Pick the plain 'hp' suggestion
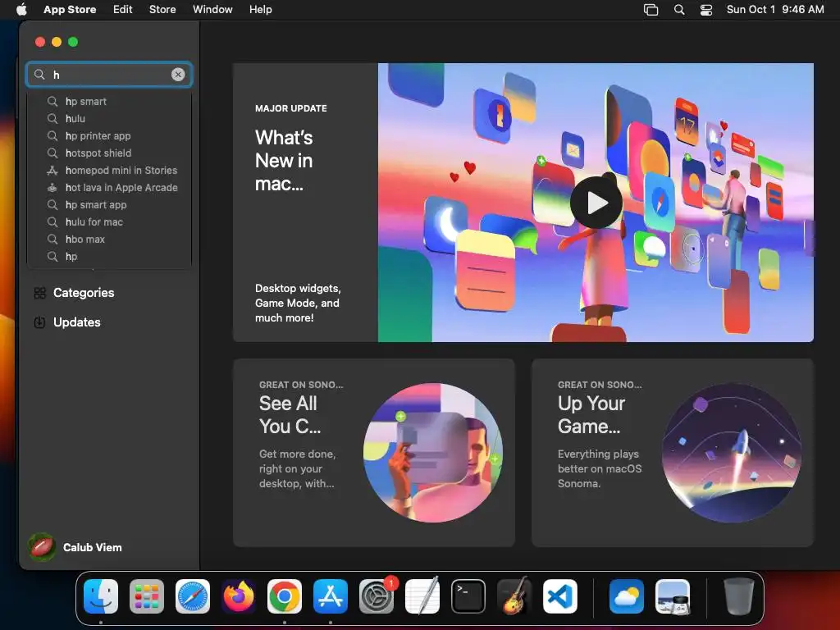This screenshot has width=840, height=630. (109, 256)
